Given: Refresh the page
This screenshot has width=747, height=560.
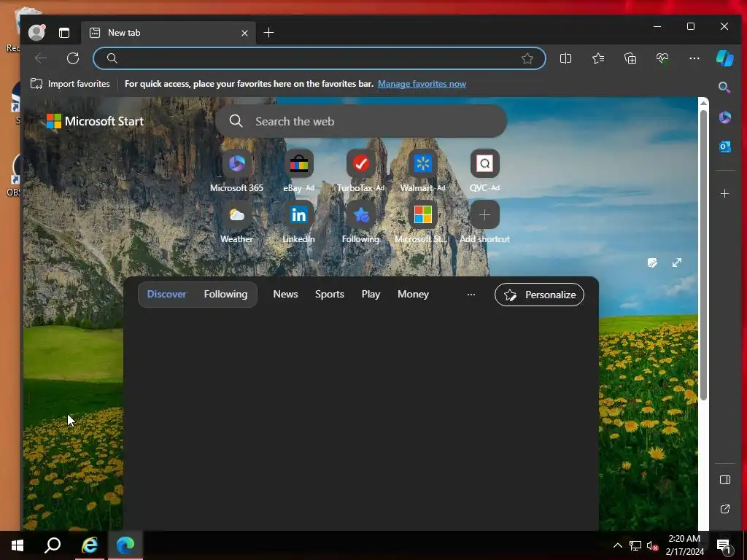Looking at the screenshot, I should (73, 58).
